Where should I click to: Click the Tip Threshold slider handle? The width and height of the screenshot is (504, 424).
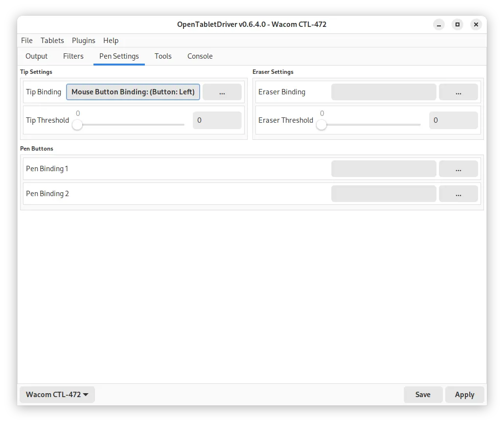coord(77,125)
